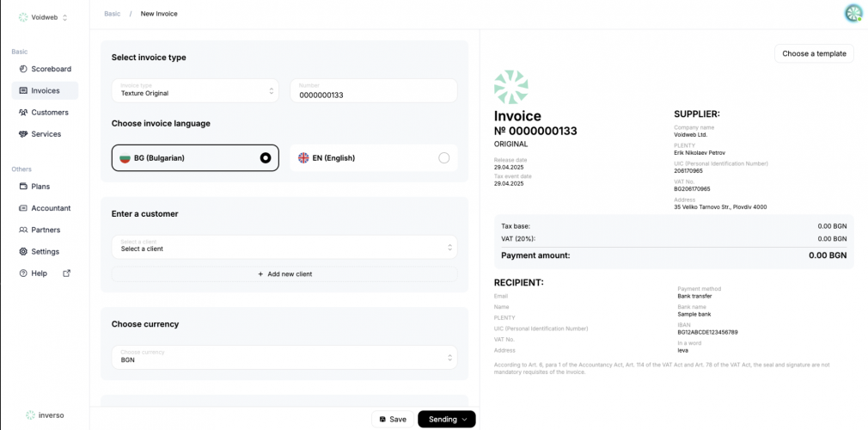Screen dimensions: 868x430
Task: Click the Settings gear icon
Action: (23, 252)
